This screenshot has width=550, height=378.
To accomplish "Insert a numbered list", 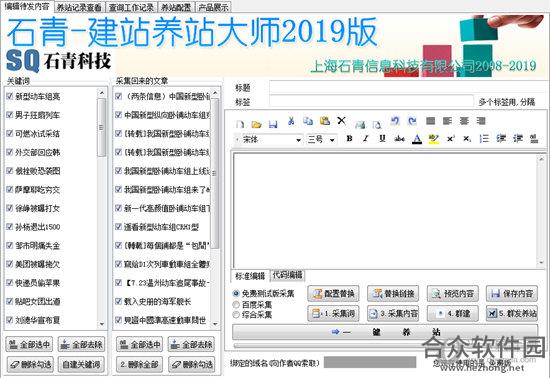I will (x=484, y=139).
